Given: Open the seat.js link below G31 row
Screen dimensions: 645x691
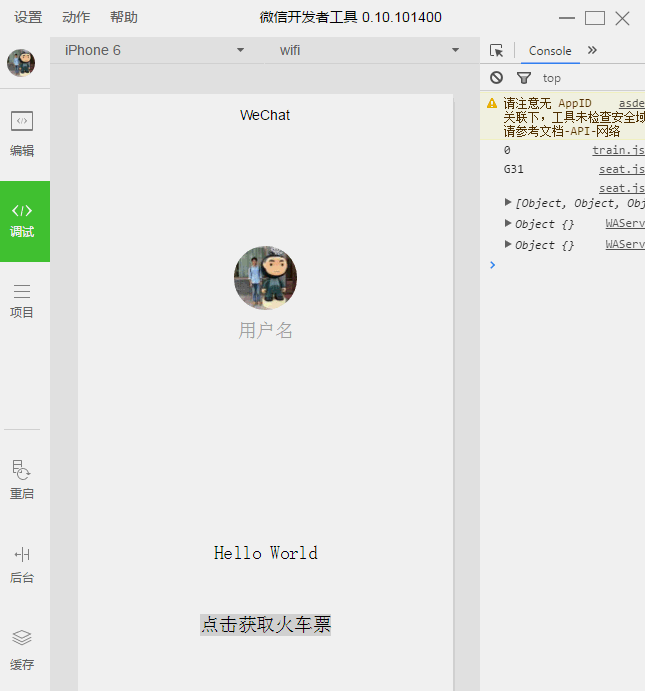Looking at the screenshot, I should pyautogui.click(x=622, y=188).
